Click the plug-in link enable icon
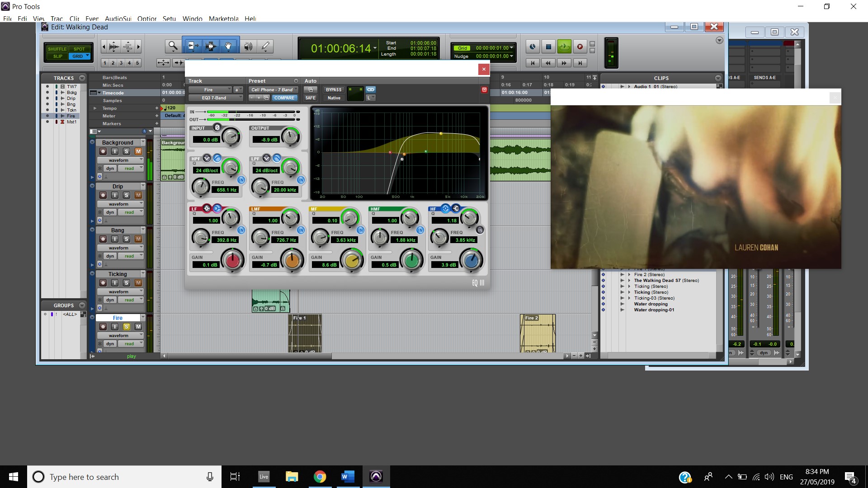The height and width of the screenshot is (488, 868). (x=371, y=89)
